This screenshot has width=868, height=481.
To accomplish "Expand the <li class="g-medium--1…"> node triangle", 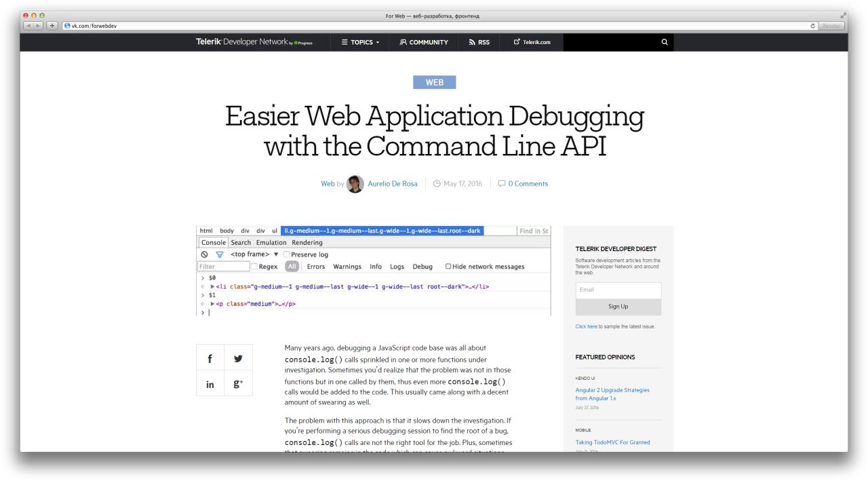I will (x=212, y=286).
